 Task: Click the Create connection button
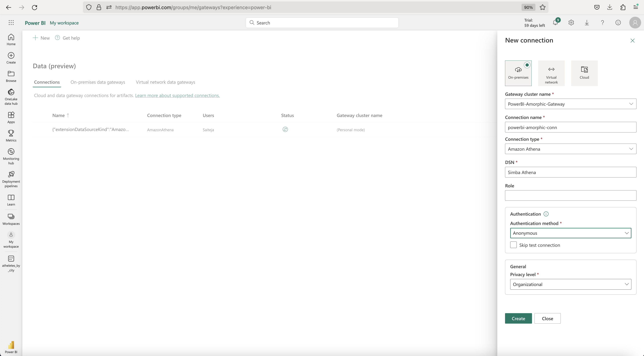518,318
